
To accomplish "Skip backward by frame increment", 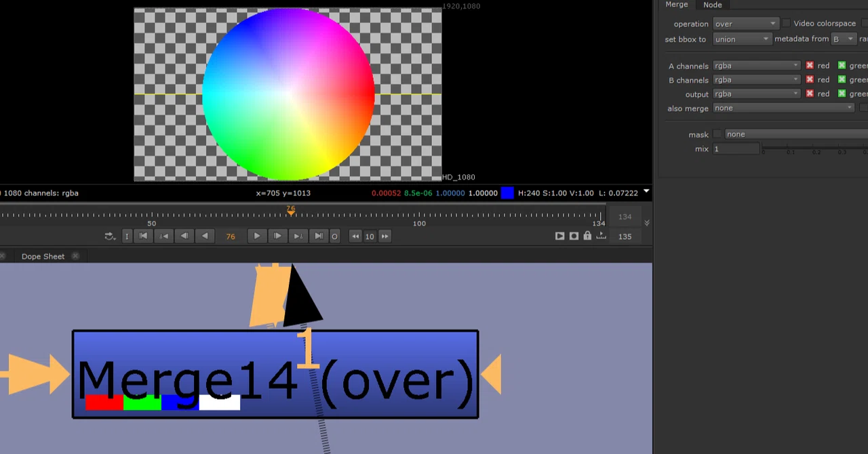I will pyautogui.click(x=355, y=236).
